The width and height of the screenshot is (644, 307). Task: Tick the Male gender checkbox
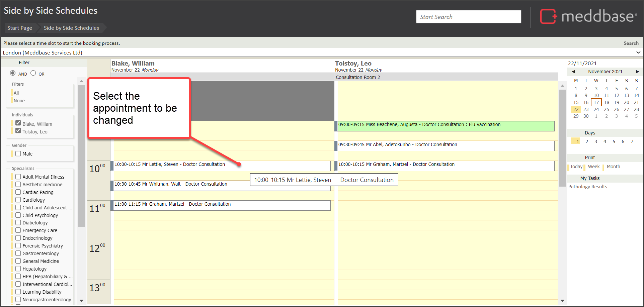click(x=18, y=153)
